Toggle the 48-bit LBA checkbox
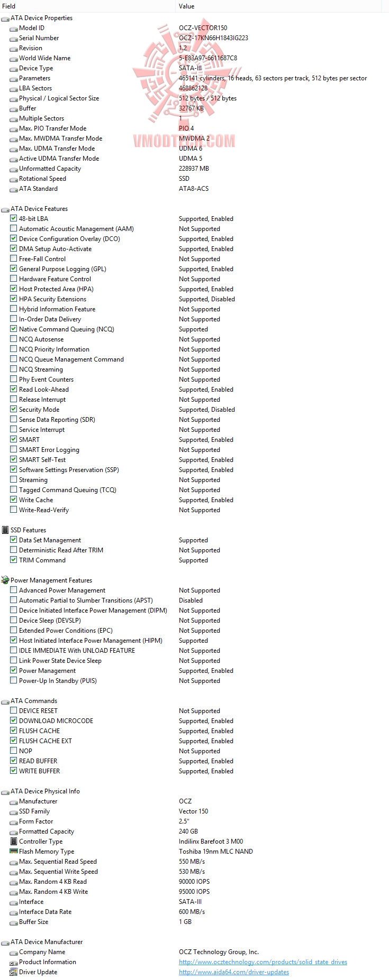389x980 pixels. click(14, 218)
